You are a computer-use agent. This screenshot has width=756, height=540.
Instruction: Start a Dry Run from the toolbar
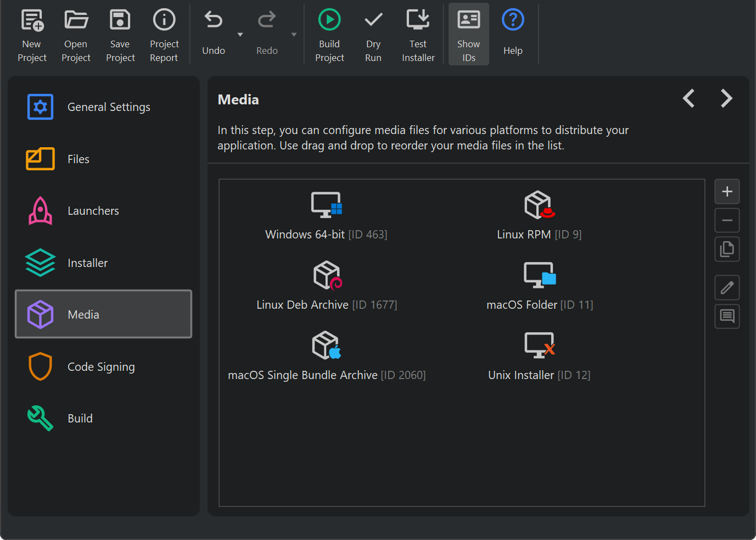pos(373,34)
